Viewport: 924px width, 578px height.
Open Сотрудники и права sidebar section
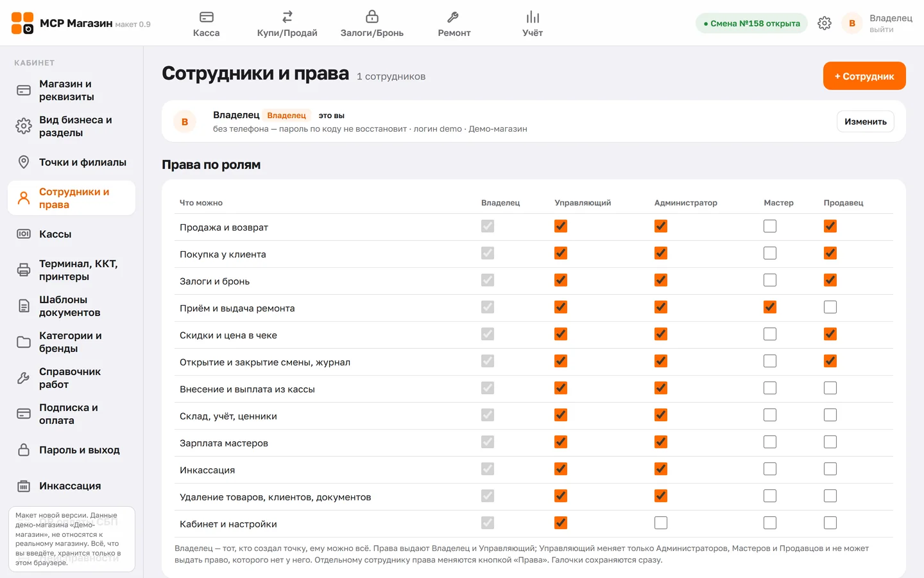click(71, 198)
